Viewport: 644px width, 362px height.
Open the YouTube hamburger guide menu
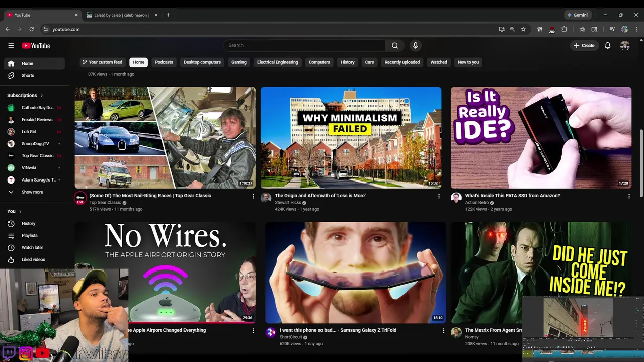11,46
